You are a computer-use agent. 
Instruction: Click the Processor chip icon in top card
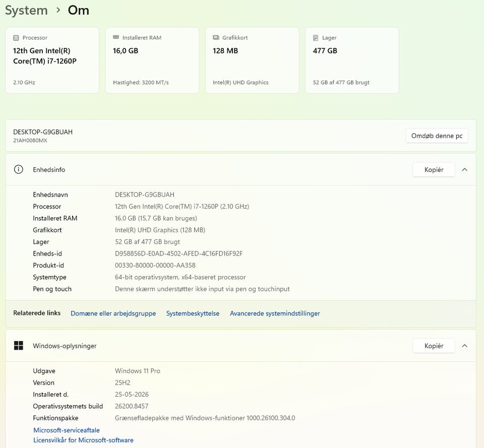16,38
